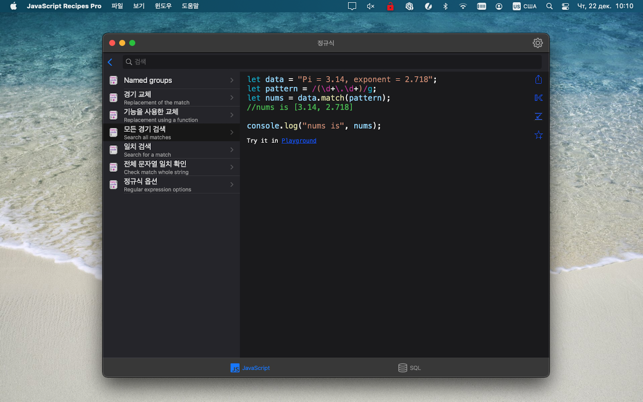This screenshot has width=643, height=402.
Task: Go back using the blue chevron arrow
Action: pyautogui.click(x=110, y=62)
